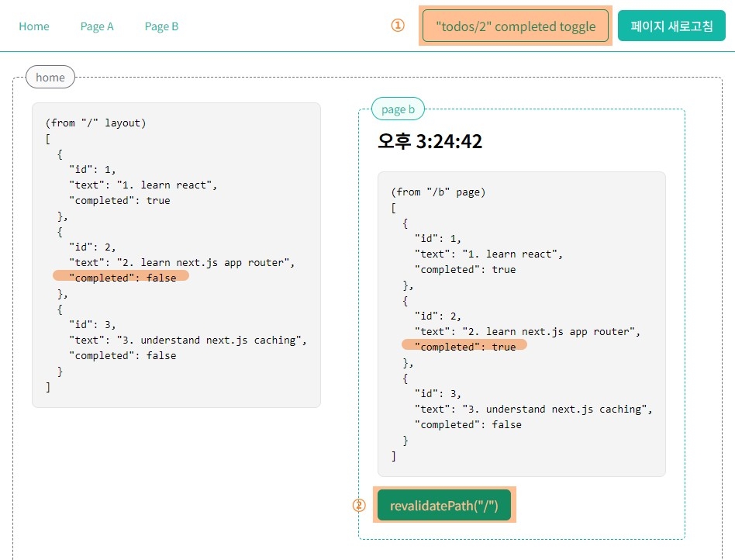The image size is (735, 560).
Task: Click the circled number 2 marker
Action: tap(359, 505)
